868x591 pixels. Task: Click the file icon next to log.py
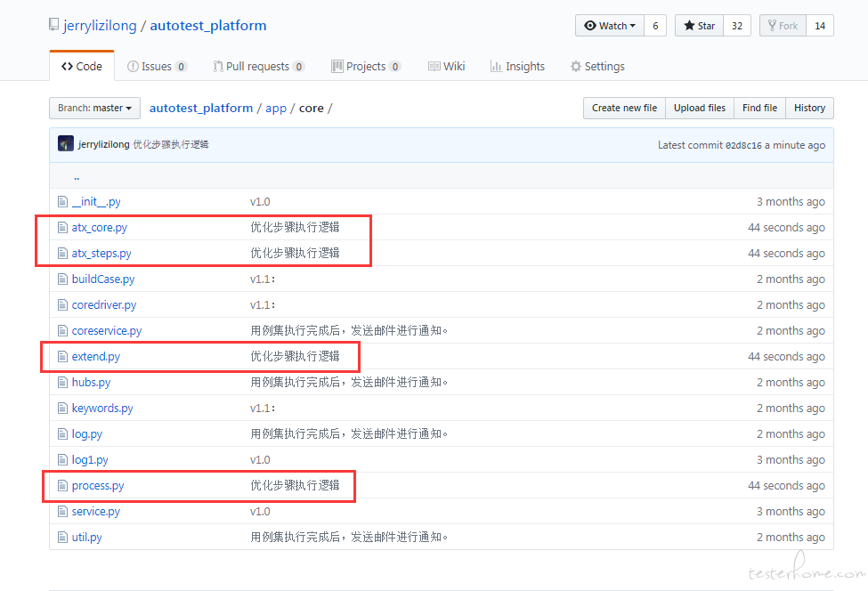pyautogui.click(x=63, y=433)
